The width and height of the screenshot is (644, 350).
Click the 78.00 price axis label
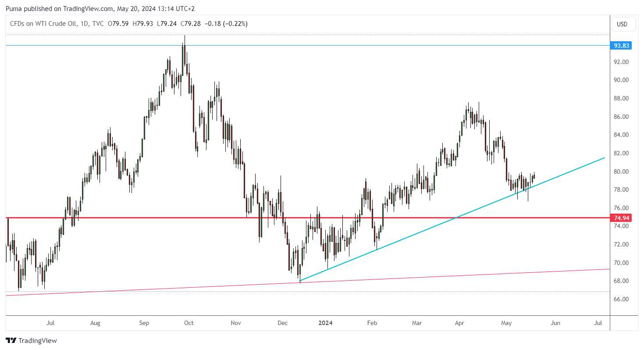[622, 190]
